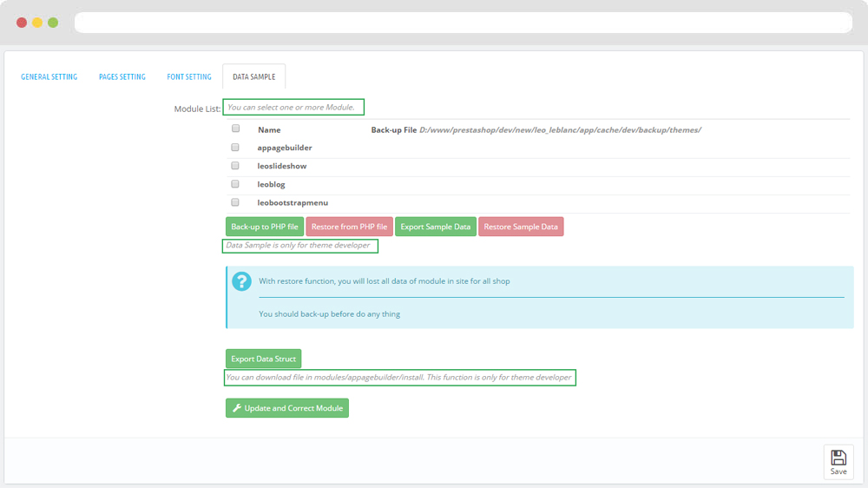Image resolution: width=868 pixels, height=488 pixels.
Task: Switch to the Pages Setting tab
Action: coord(122,77)
